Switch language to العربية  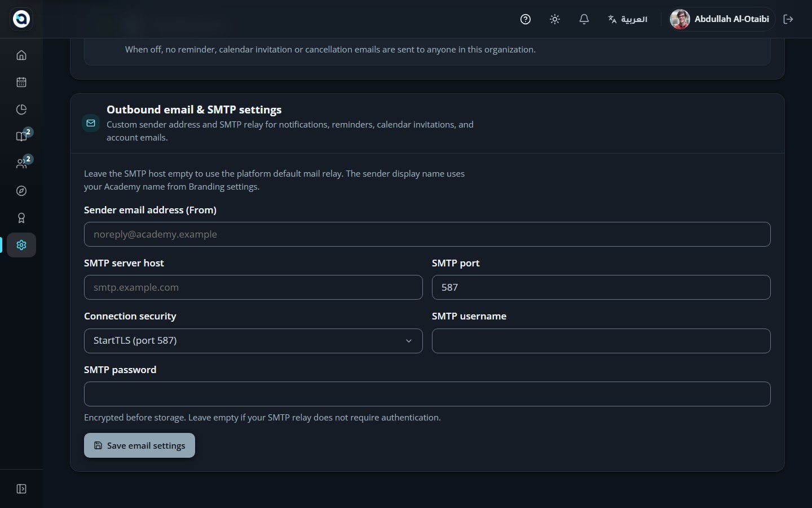628,19
